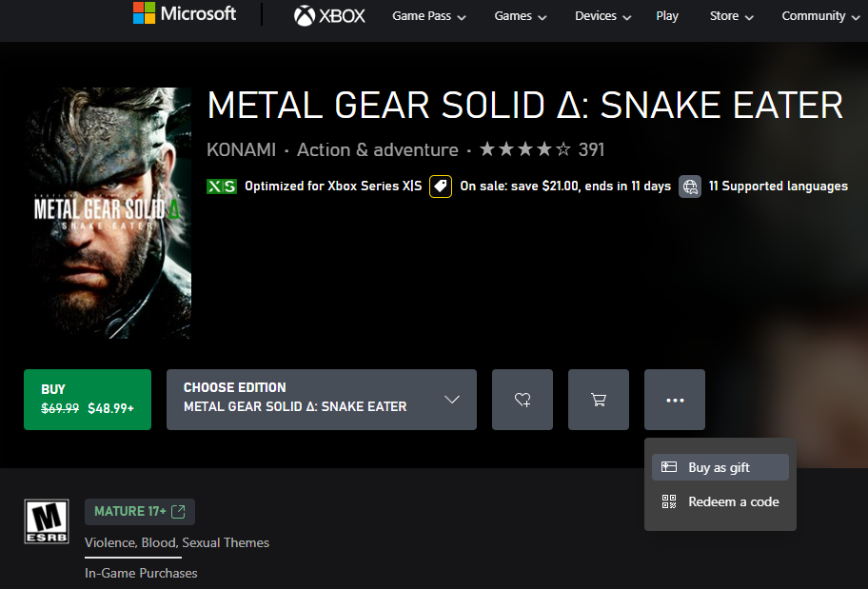Viewport: 868px width, 589px height.
Task: Add the game to wishlist
Action: [x=522, y=400]
